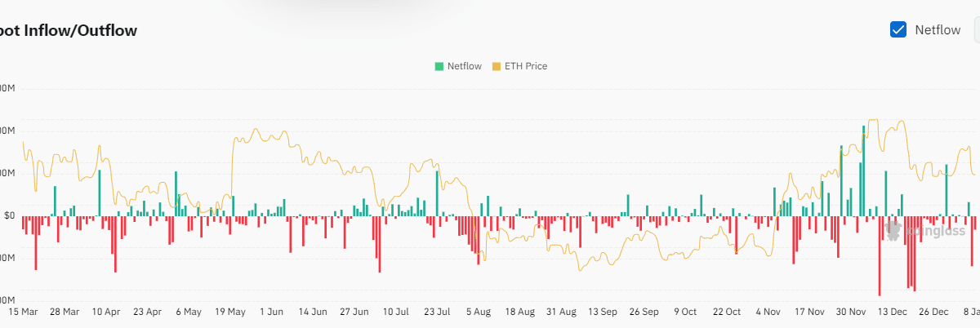The image size is (980, 328).
Task: Select the tallest green bar in early December
Action: pos(863,171)
